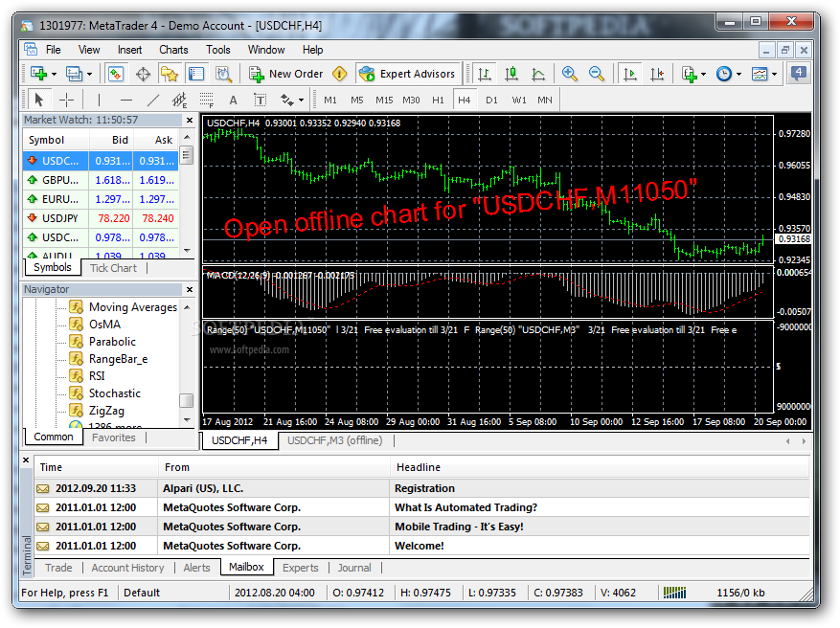Image resolution: width=840 pixels, height=628 pixels.
Task: Switch to bar chart icon
Action: pyautogui.click(x=485, y=74)
